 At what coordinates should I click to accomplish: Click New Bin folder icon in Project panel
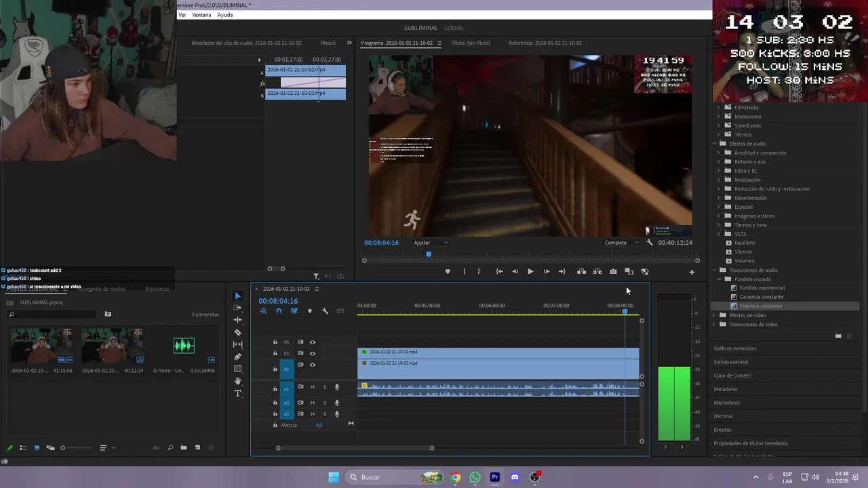183,447
